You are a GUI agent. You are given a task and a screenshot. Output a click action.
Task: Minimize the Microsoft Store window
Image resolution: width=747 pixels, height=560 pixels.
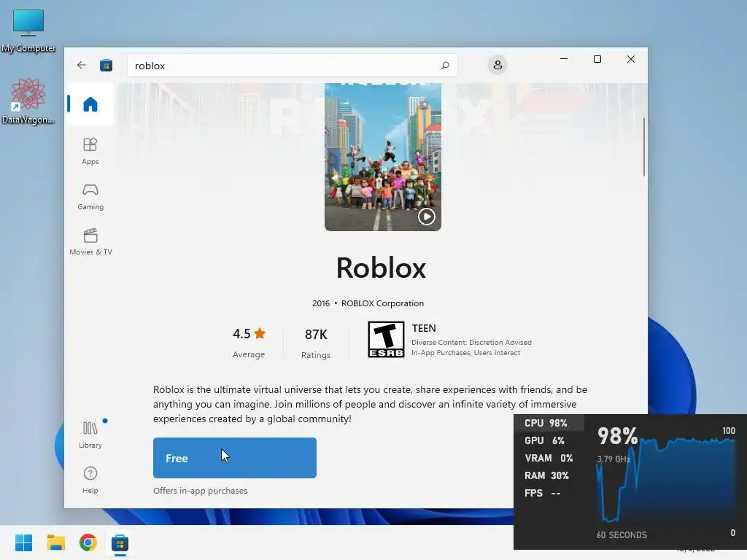tap(564, 59)
